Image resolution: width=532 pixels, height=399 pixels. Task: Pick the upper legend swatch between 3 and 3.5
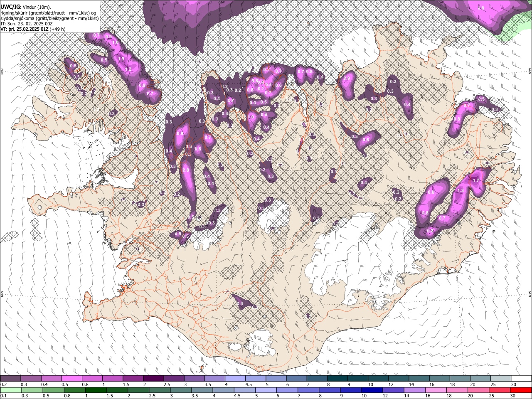click(194, 378)
